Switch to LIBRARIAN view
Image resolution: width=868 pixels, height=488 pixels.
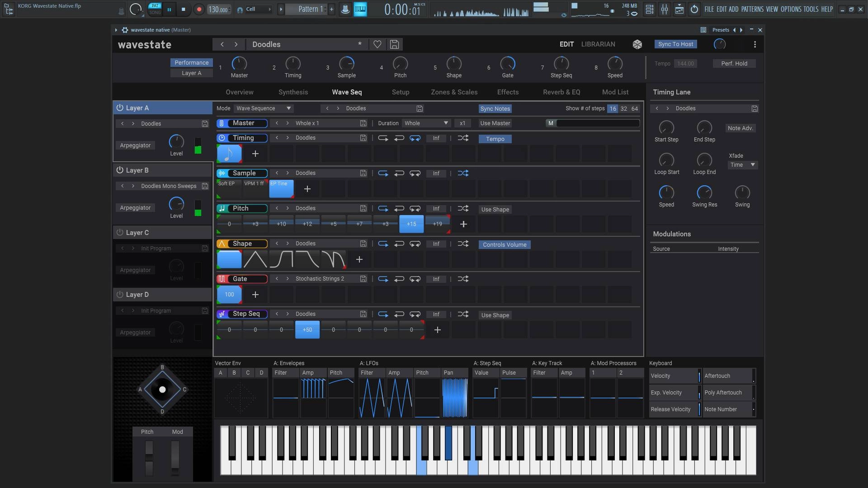point(598,44)
